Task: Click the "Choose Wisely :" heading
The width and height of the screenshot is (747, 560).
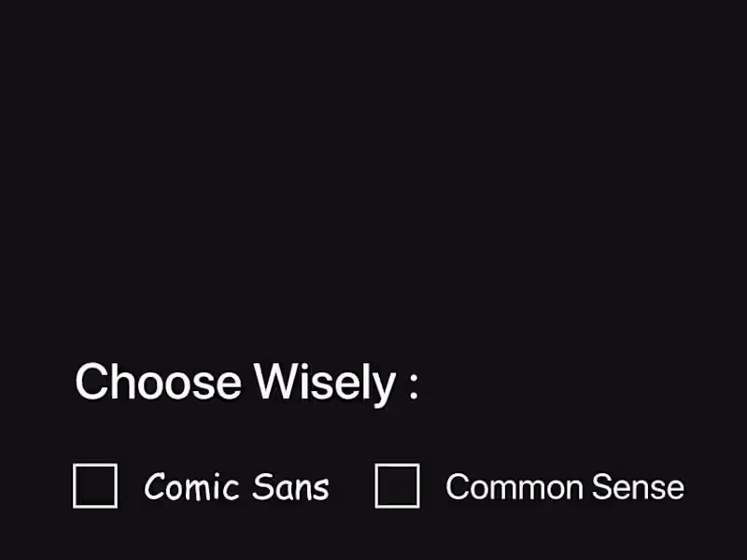Action: click(x=247, y=383)
